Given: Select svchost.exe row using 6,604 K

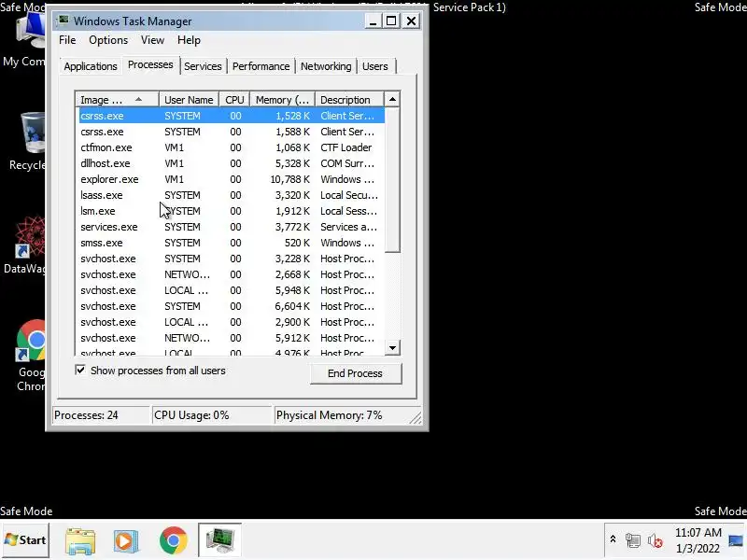Looking at the screenshot, I should pyautogui.click(x=232, y=306).
